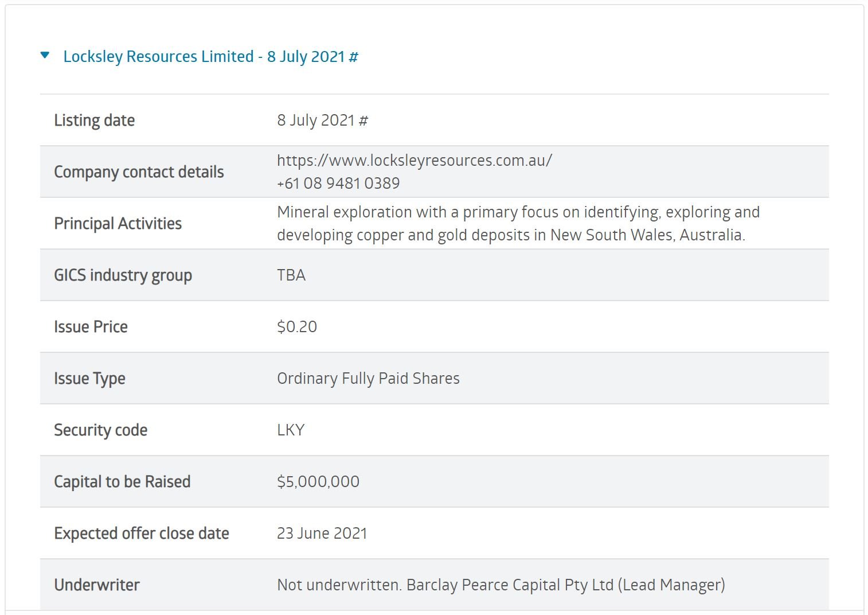Click the Expected offer close date value
868x615 pixels.
pyautogui.click(x=322, y=533)
